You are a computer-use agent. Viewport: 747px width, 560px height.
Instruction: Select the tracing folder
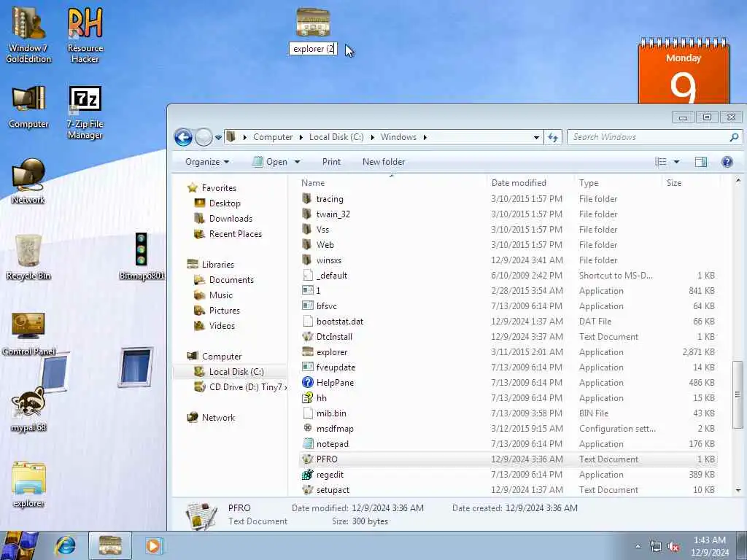pyautogui.click(x=508, y=198)
